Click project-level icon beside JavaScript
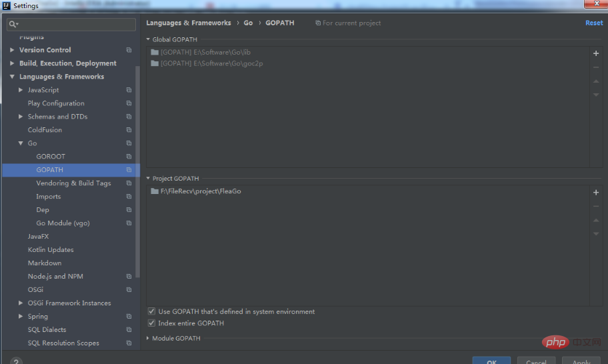 pos(129,90)
